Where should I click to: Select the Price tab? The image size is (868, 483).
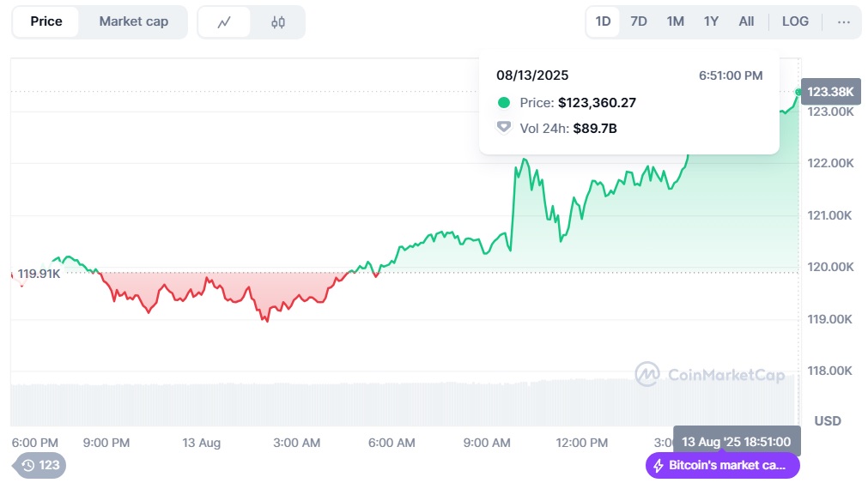click(x=46, y=22)
